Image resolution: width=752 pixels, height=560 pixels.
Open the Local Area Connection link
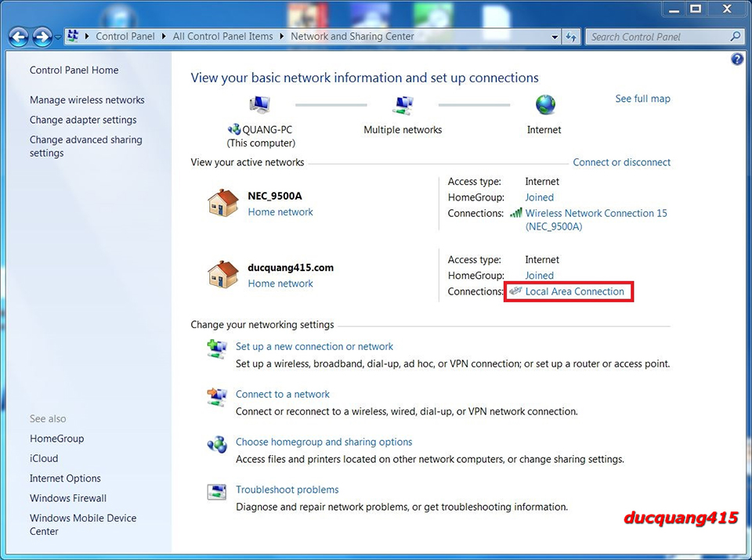pyautogui.click(x=574, y=291)
